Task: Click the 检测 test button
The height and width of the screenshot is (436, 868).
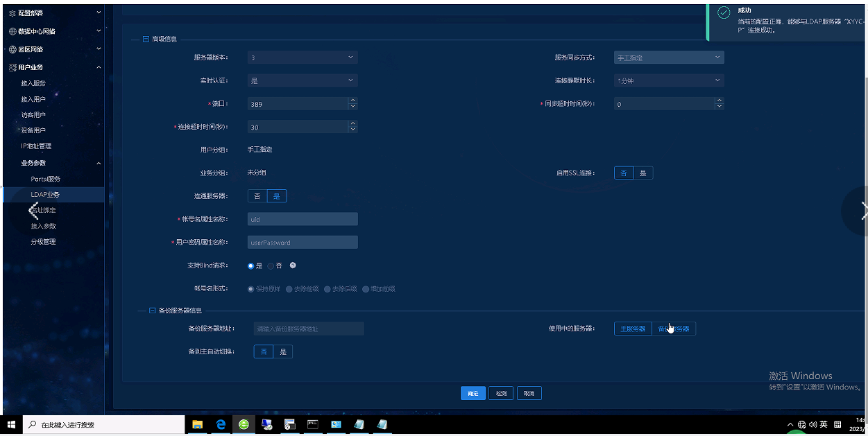Action: click(x=501, y=393)
